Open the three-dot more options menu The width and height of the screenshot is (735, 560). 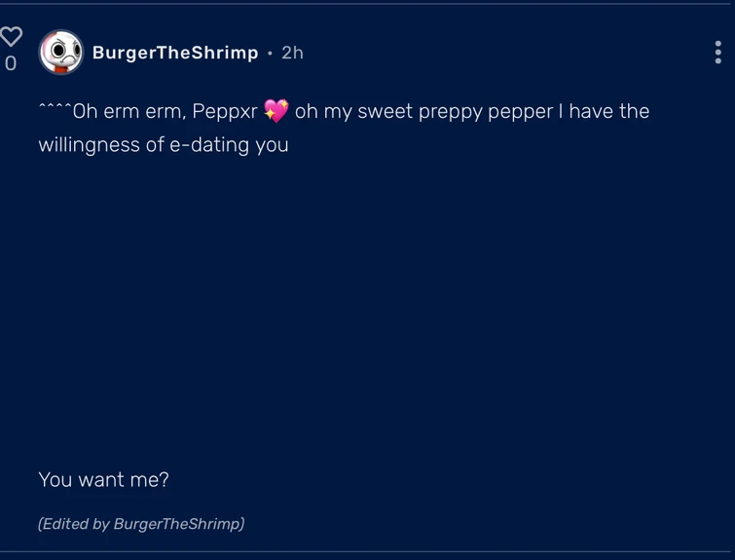[x=717, y=53]
